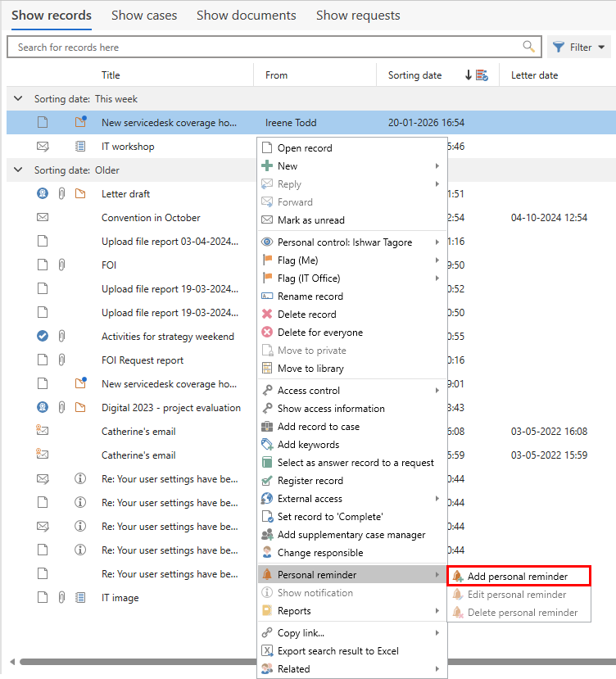Collapse the Sorting date: This week group
The width and height of the screenshot is (616, 679).
pyautogui.click(x=18, y=99)
